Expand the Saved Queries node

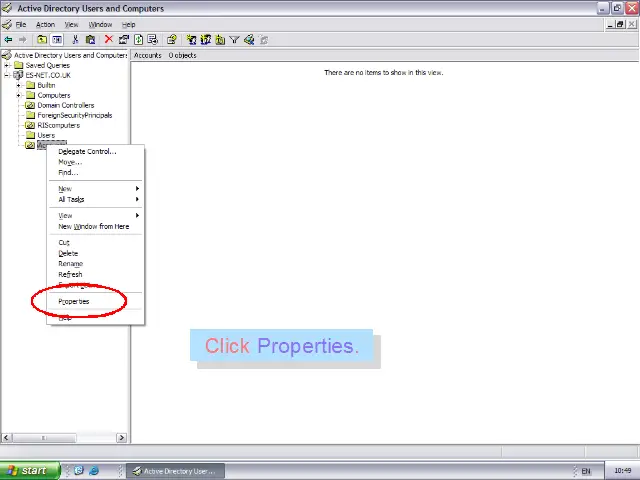pyautogui.click(x=7, y=65)
